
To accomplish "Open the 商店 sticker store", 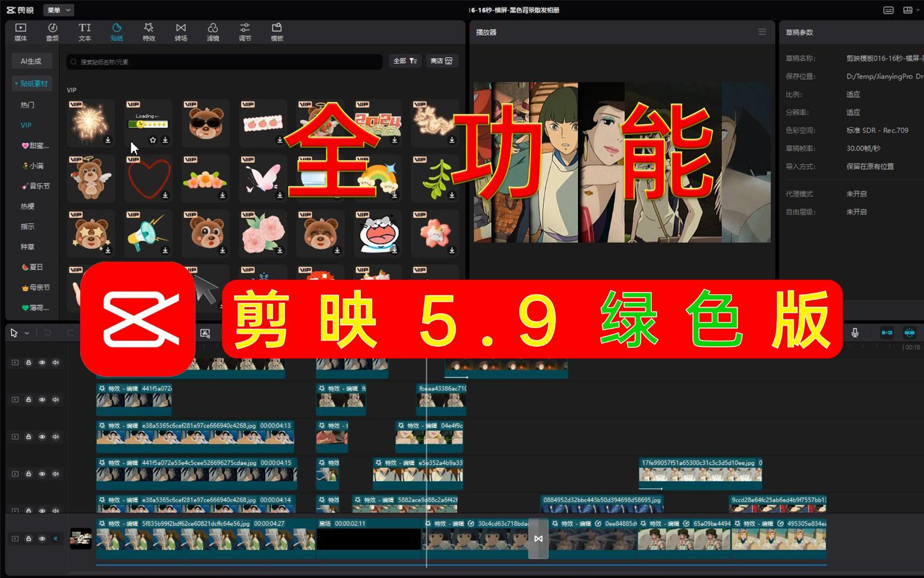I will (442, 61).
